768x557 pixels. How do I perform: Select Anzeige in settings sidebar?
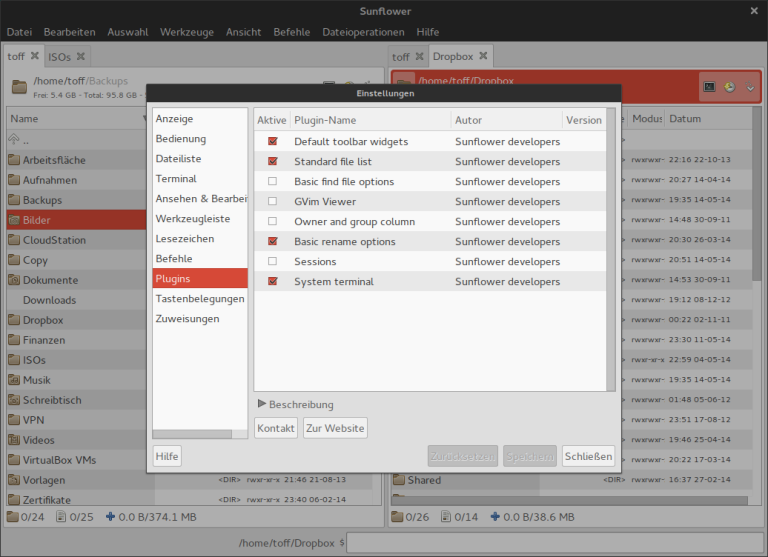(x=200, y=119)
